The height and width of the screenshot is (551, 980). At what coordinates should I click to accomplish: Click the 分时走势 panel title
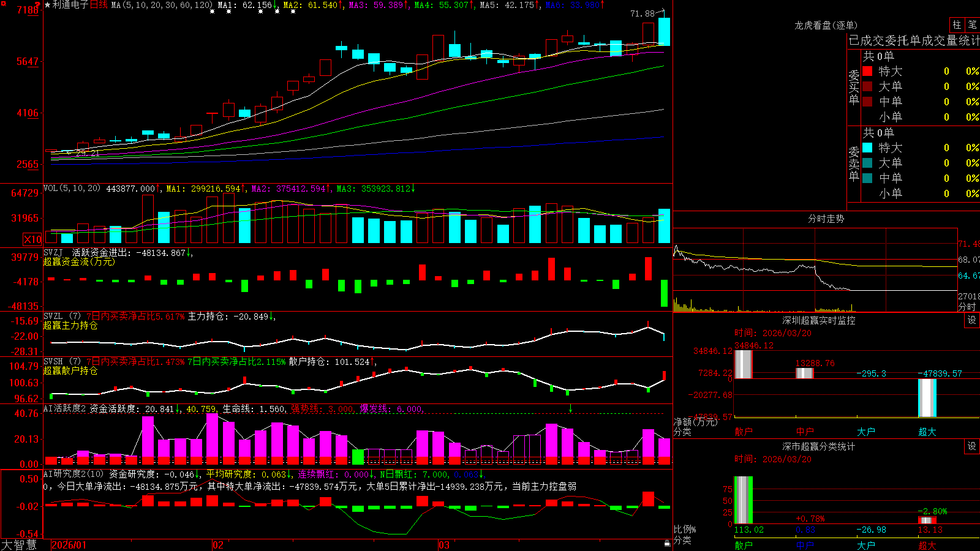point(826,219)
